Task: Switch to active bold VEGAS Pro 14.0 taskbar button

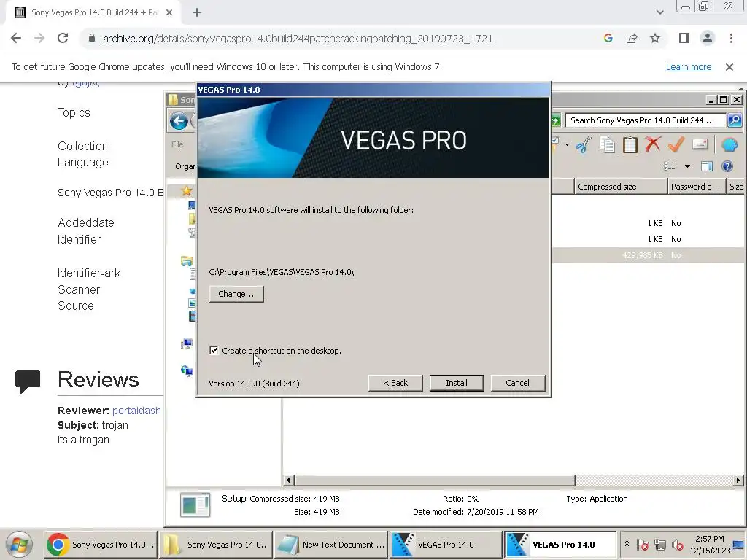Action: 560,544
